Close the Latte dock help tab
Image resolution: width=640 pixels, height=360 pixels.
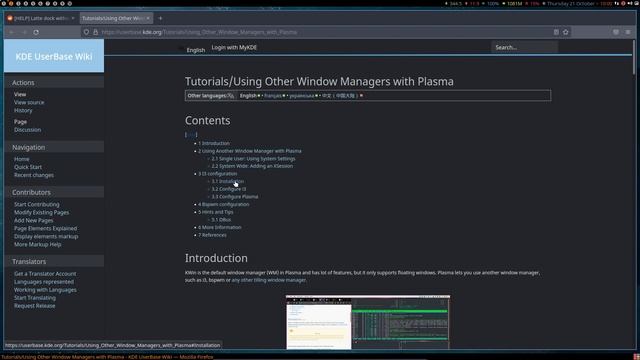[73, 18]
